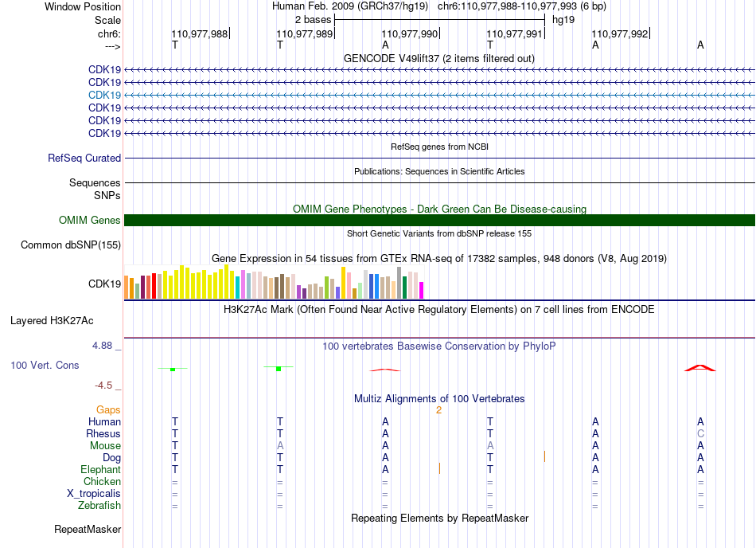Select the X_tropicalis species row label
The width and height of the screenshot is (756, 548).
pyautogui.click(x=94, y=494)
